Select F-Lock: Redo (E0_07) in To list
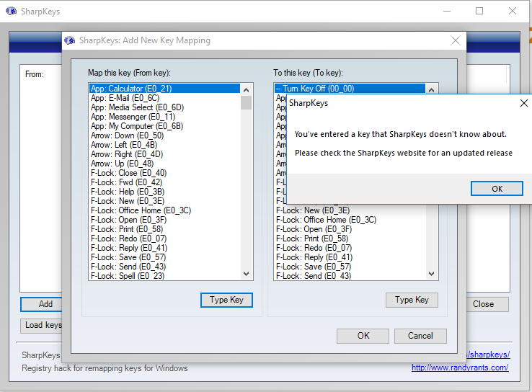Image resolution: width=532 pixels, height=392 pixels. click(x=350, y=248)
